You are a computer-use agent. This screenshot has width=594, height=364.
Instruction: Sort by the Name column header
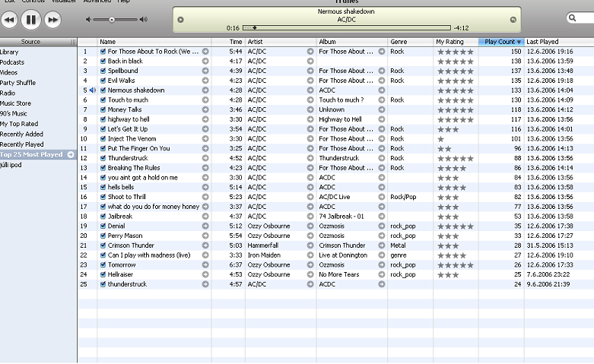154,42
